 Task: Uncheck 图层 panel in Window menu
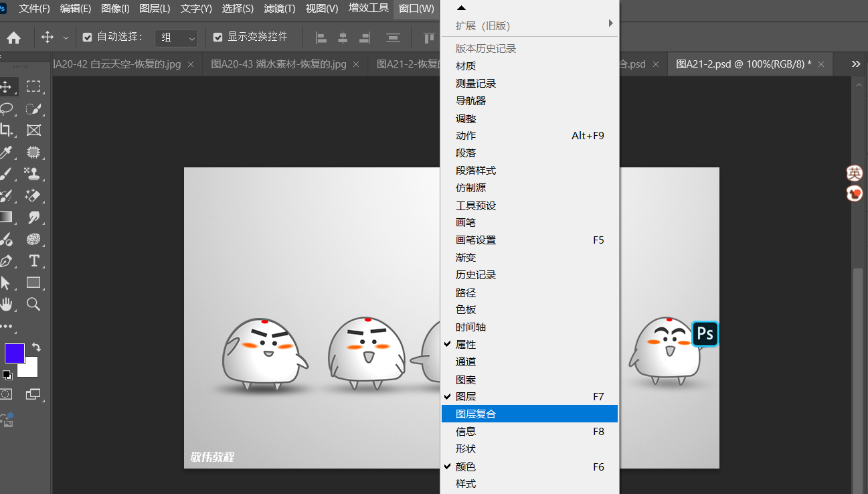pos(529,397)
